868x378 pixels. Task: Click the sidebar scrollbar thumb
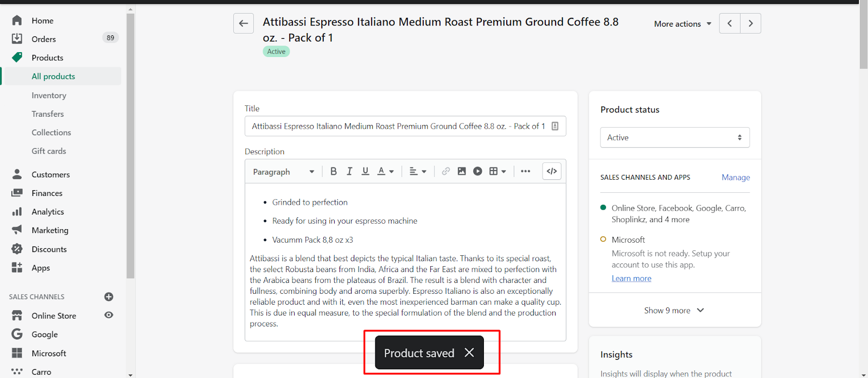[130, 146]
